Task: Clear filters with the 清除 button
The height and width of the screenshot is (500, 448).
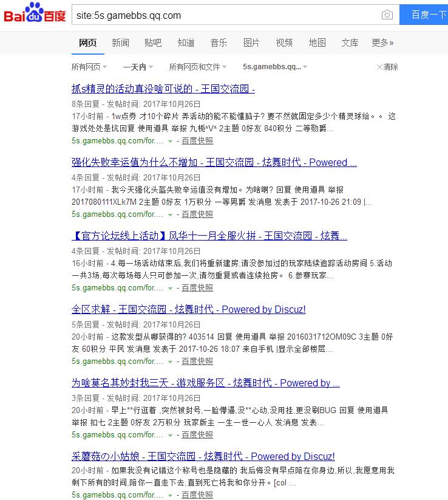Action: click(387, 67)
